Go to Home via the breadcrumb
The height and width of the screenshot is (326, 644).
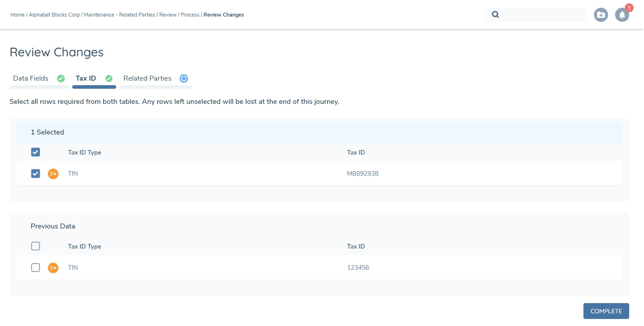(x=17, y=15)
